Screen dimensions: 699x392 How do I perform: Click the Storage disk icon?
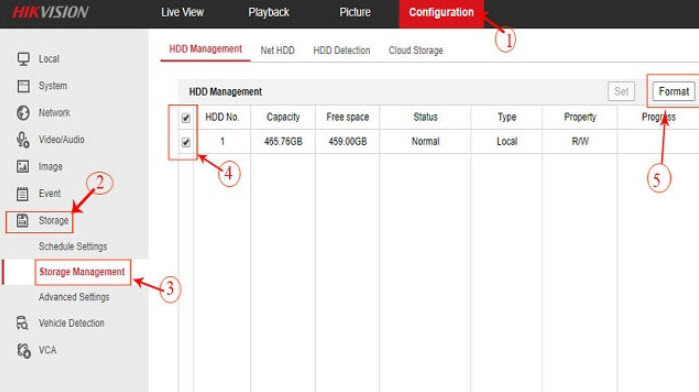(x=22, y=220)
